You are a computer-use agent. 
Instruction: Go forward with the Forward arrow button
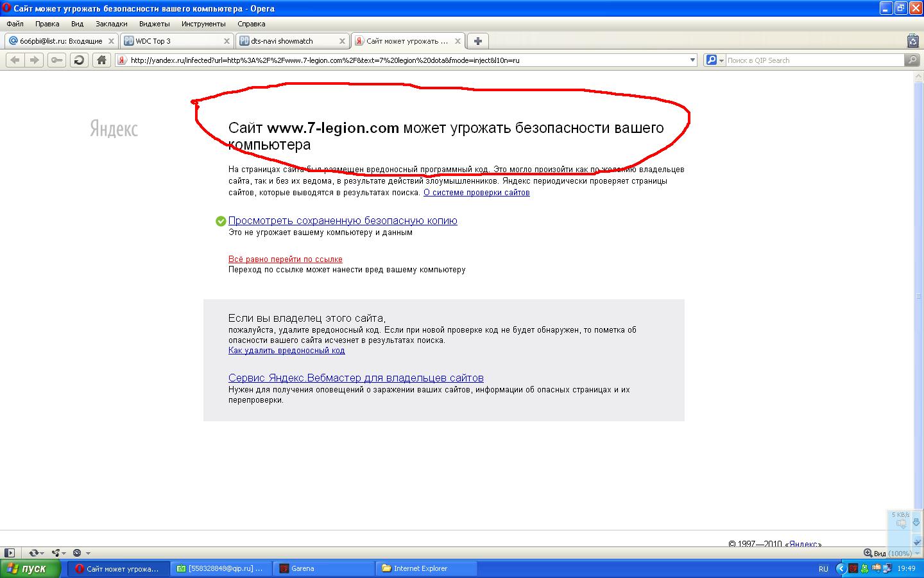(x=35, y=60)
